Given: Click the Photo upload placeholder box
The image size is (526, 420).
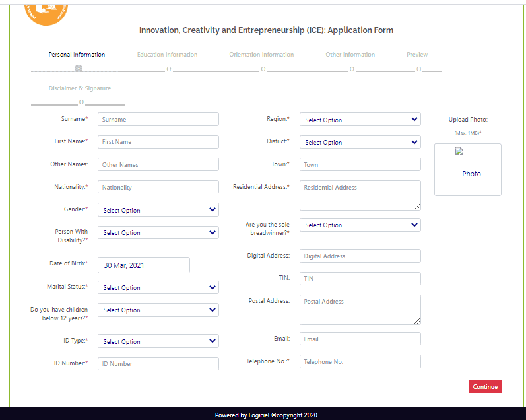Looking at the screenshot, I should coord(467,170).
